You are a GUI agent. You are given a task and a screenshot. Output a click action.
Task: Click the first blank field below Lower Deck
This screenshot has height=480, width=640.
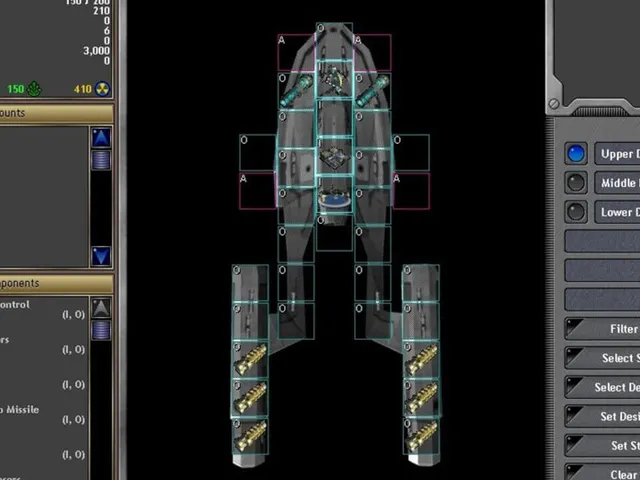(x=602, y=241)
